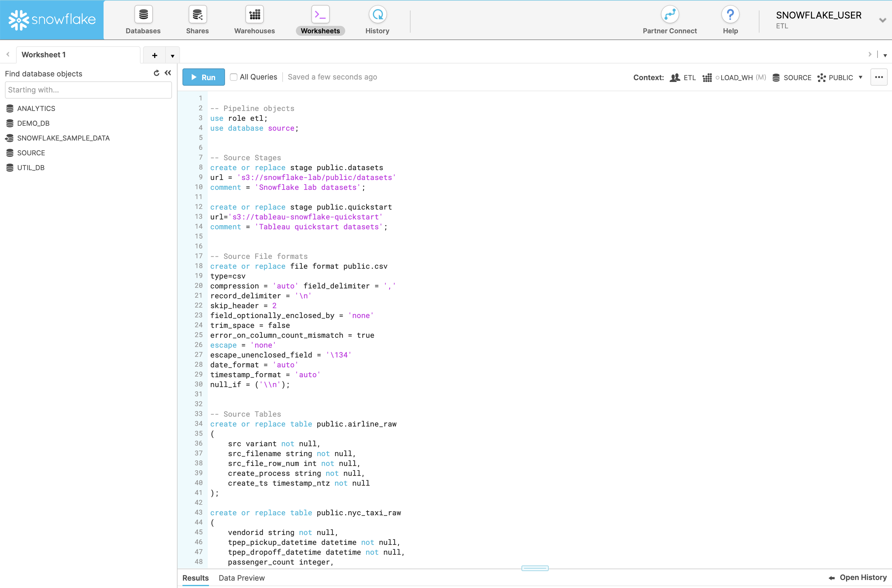Click the ANALYTICS database icon
Viewport: 892px width, 588px height.
pos(10,108)
